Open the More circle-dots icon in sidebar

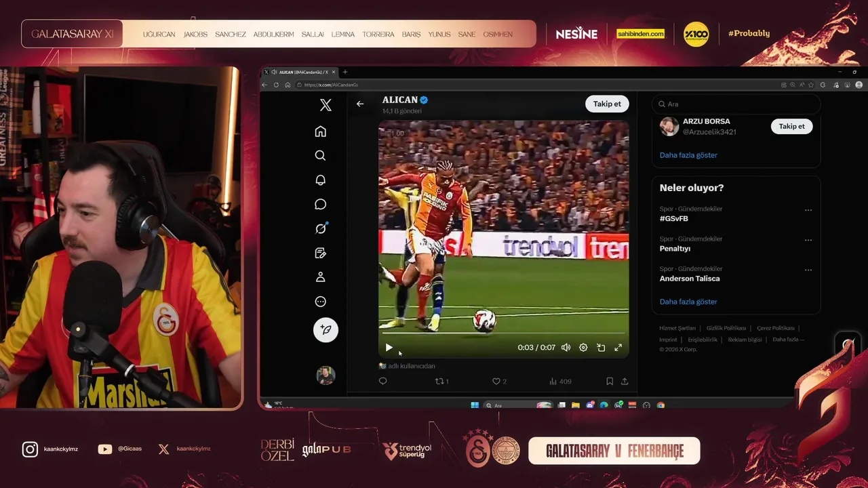[x=321, y=302]
